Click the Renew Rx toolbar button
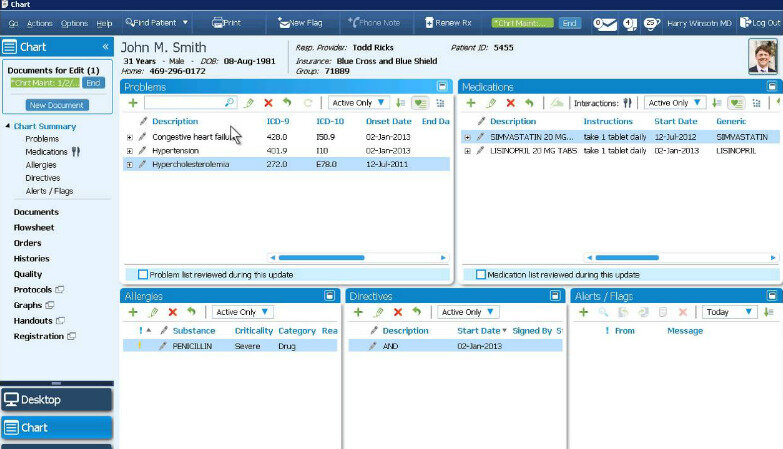The image size is (783, 449). pos(448,22)
